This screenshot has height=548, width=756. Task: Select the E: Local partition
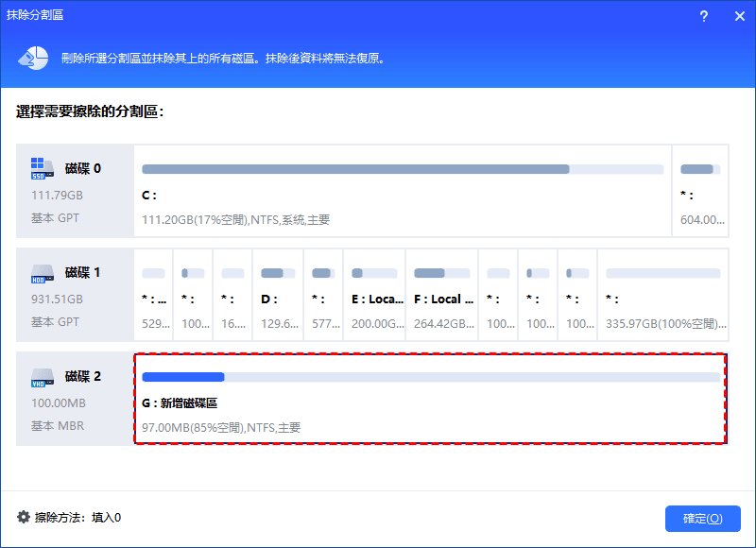pyautogui.click(x=375, y=299)
